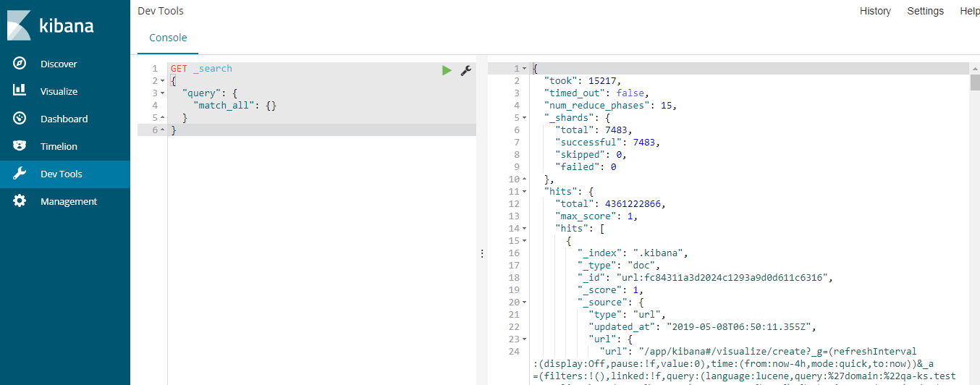Screen dimensions: 980x385
Task: Open the Help link
Action: pyautogui.click(x=969, y=11)
